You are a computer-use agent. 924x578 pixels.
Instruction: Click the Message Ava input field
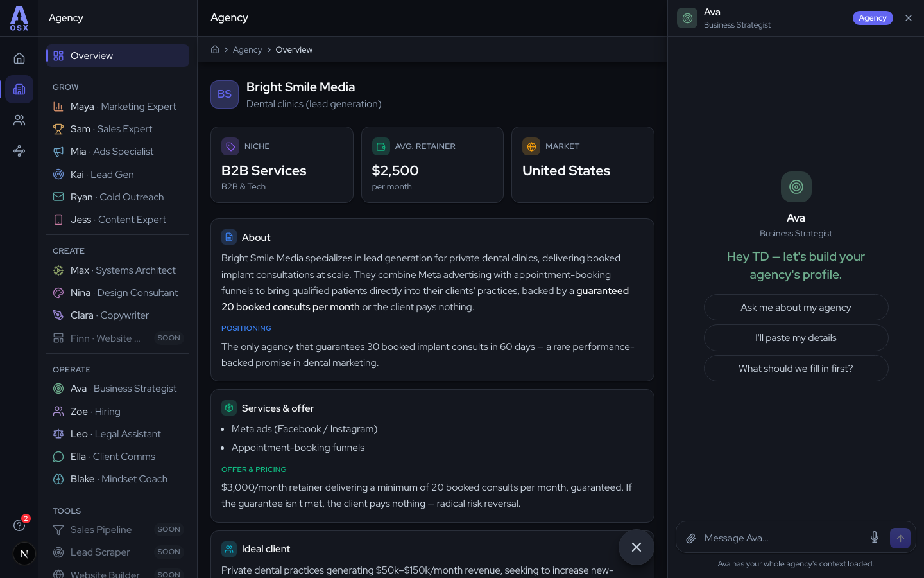pyautogui.click(x=782, y=538)
